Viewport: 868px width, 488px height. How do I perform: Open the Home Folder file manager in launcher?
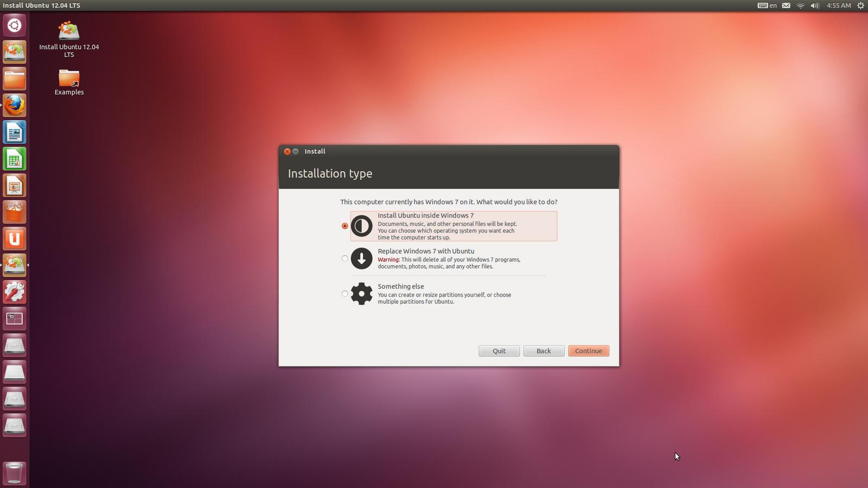(15, 79)
